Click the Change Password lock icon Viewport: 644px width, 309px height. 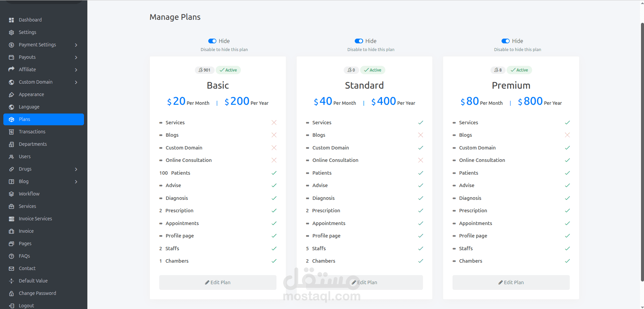[x=11, y=294]
